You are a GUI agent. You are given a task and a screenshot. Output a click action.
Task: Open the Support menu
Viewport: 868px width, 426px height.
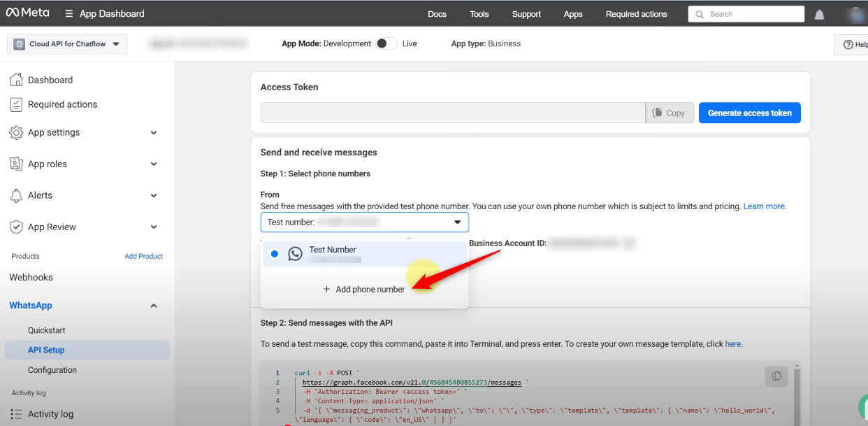click(526, 14)
